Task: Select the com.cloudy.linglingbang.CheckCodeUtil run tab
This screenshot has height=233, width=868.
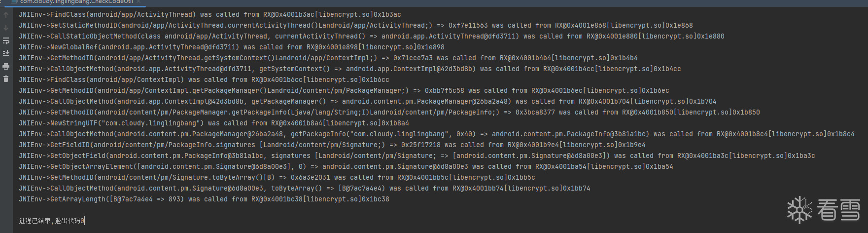Action: tap(76, 2)
